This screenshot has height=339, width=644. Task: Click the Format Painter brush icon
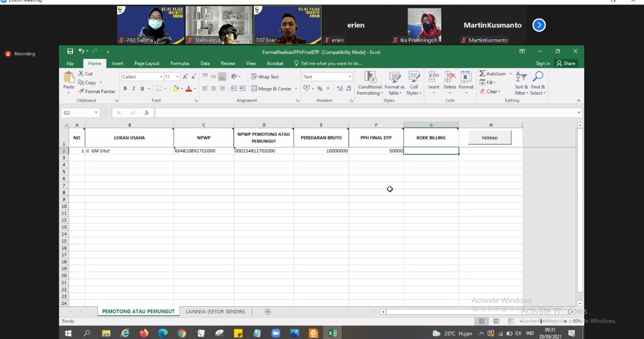point(81,92)
